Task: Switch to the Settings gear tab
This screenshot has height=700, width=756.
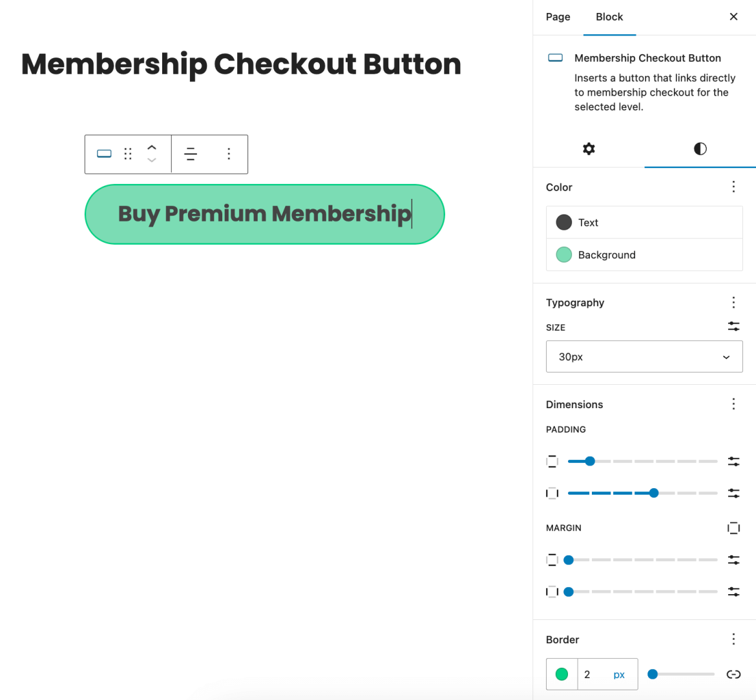Action: coord(589,149)
